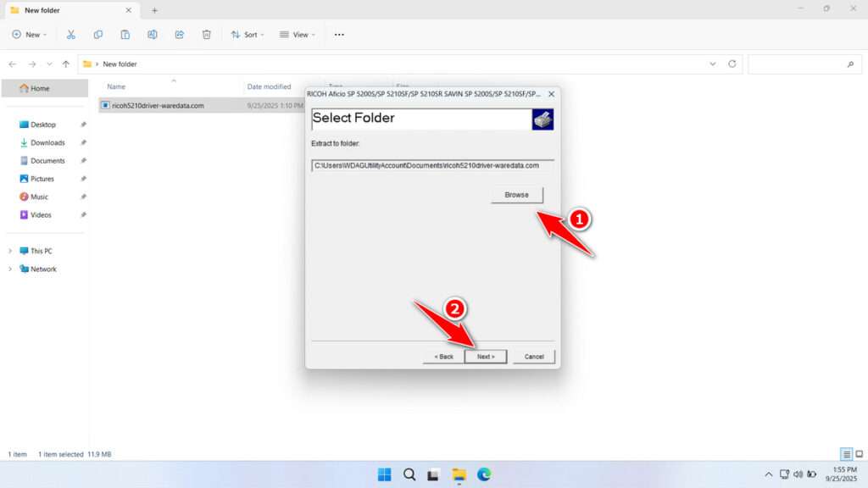Screen dimensions: 868x488
Task: Click the < Back button
Action: (x=443, y=357)
